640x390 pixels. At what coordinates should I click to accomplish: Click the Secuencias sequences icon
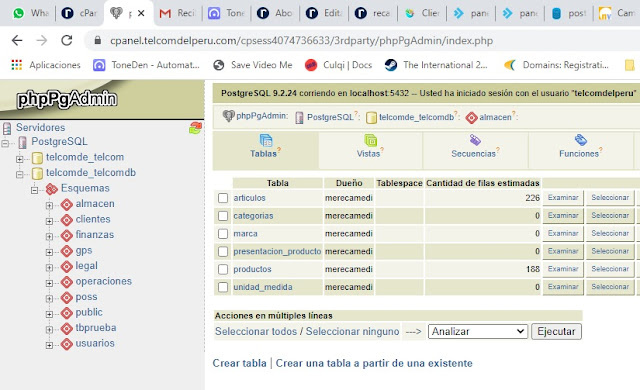tap(475, 140)
